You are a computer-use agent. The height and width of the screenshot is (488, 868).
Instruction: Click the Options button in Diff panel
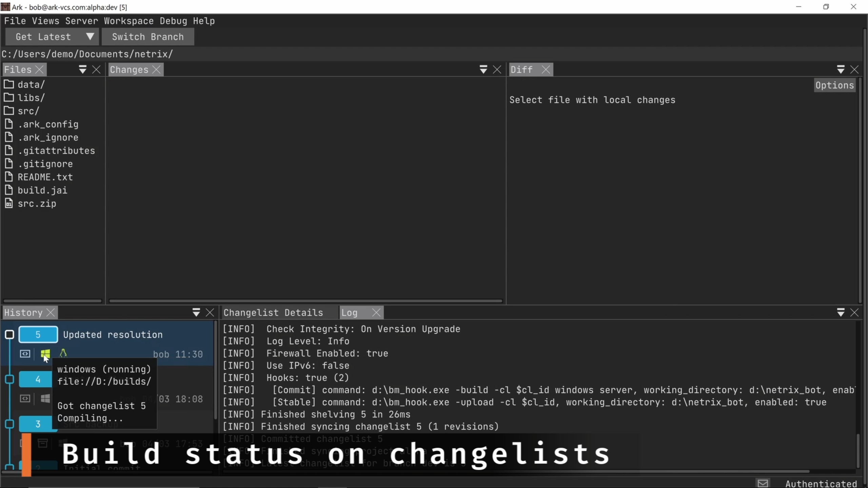(834, 85)
